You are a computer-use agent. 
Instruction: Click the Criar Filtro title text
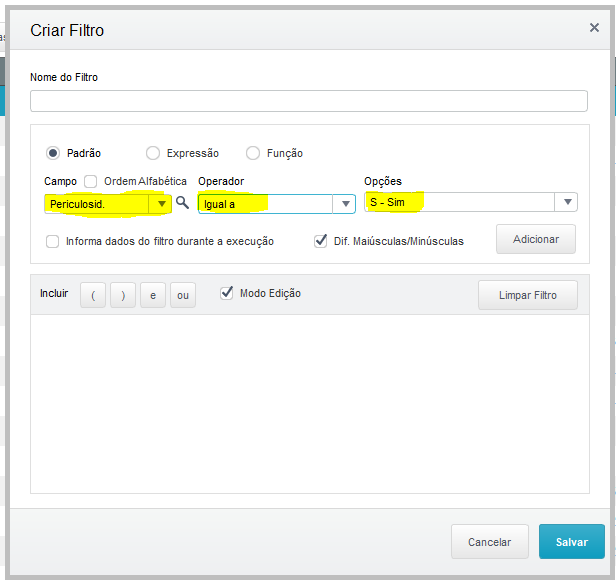pyautogui.click(x=67, y=30)
